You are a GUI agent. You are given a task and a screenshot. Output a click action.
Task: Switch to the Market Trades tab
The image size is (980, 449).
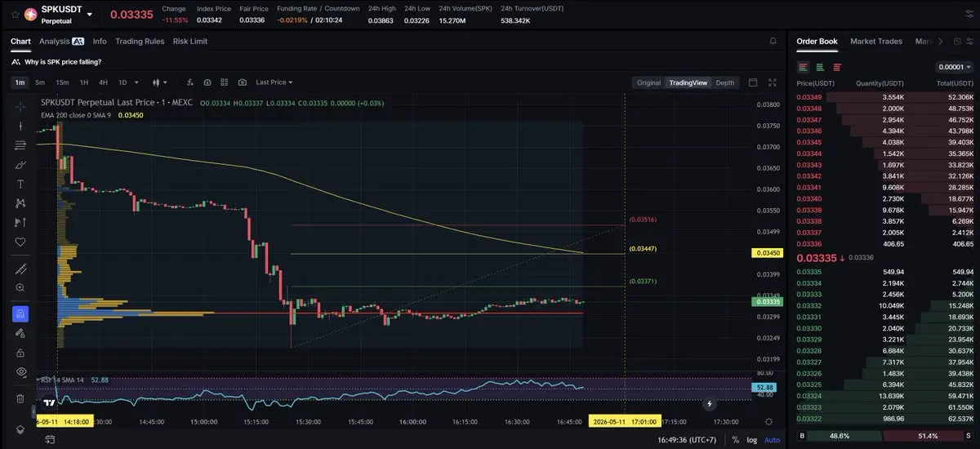tap(878, 41)
